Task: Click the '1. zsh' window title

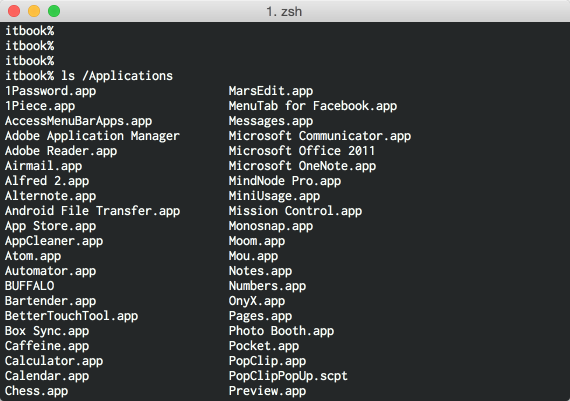Action: click(x=284, y=11)
